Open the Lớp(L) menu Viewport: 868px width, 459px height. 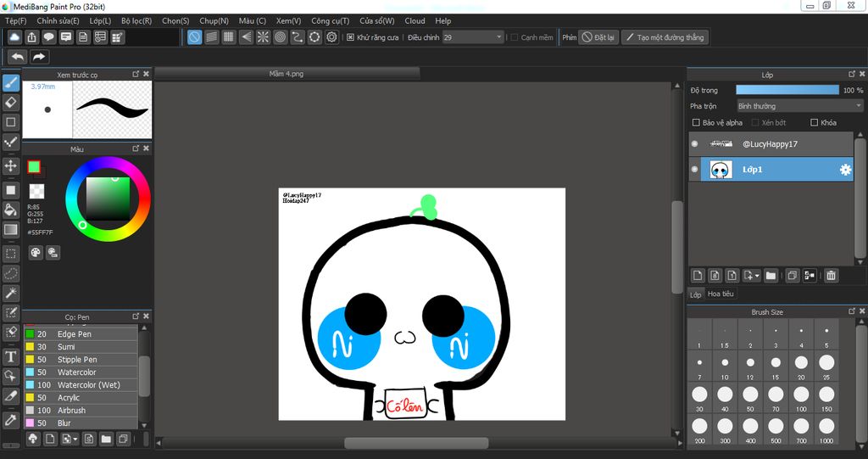(100, 20)
